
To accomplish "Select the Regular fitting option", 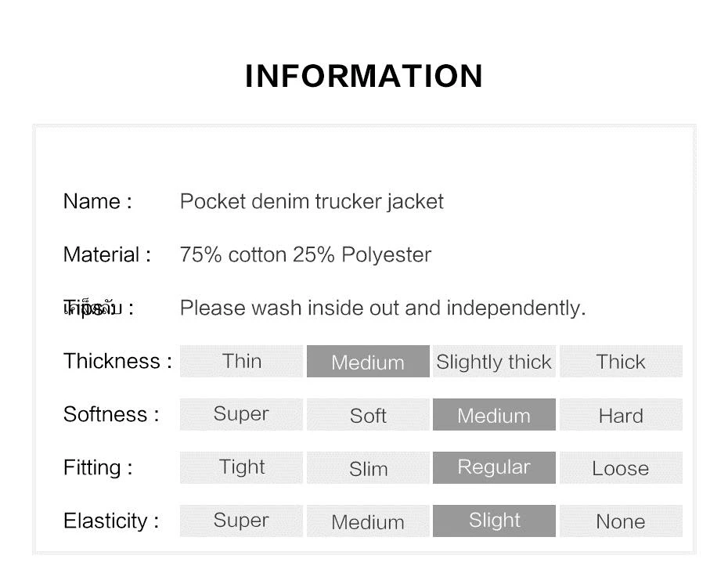I will pyautogui.click(x=495, y=467).
